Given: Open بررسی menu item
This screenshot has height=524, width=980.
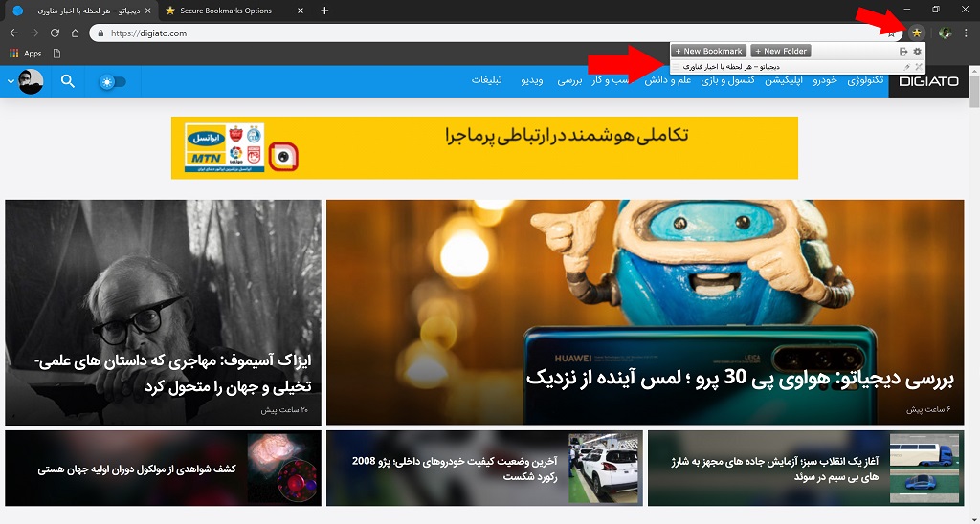Looking at the screenshot, I should [x=570, y=80].
